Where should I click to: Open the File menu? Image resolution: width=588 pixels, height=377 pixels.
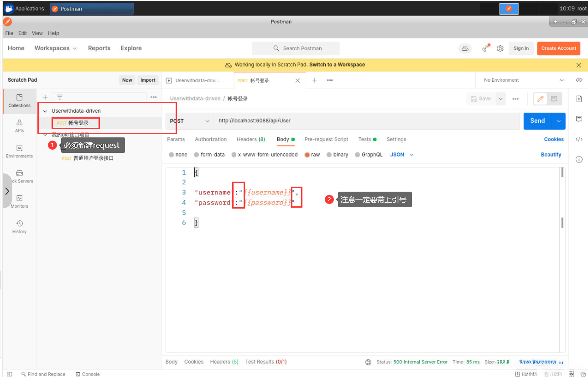click(9, 33)
